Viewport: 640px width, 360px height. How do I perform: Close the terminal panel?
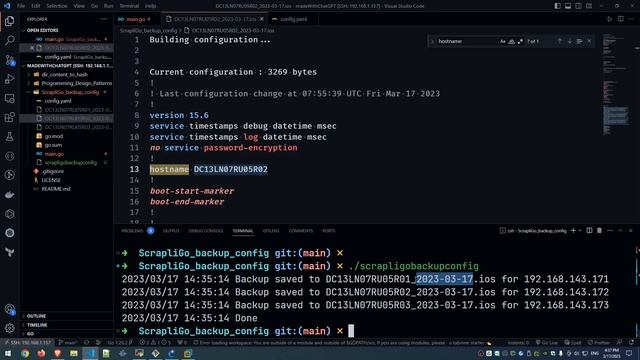pos(631,231)
